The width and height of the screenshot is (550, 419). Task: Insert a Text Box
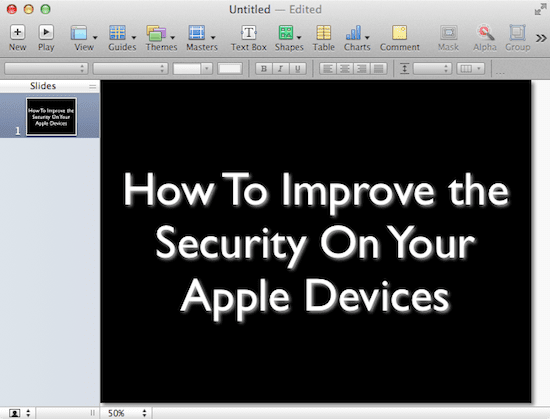[248, 37]
